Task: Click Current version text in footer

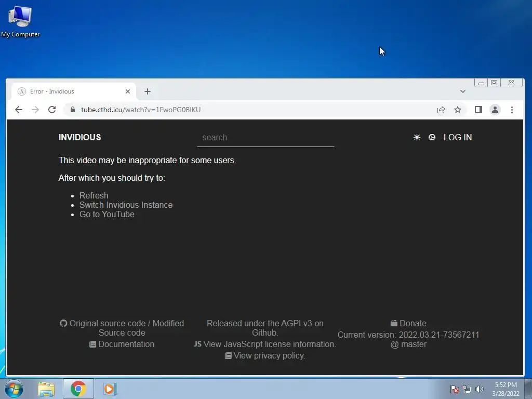Action: point(408,339)
